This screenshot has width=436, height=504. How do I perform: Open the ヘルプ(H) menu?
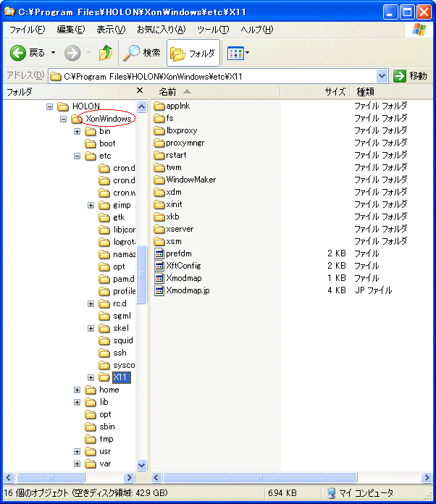click(256, 30)
